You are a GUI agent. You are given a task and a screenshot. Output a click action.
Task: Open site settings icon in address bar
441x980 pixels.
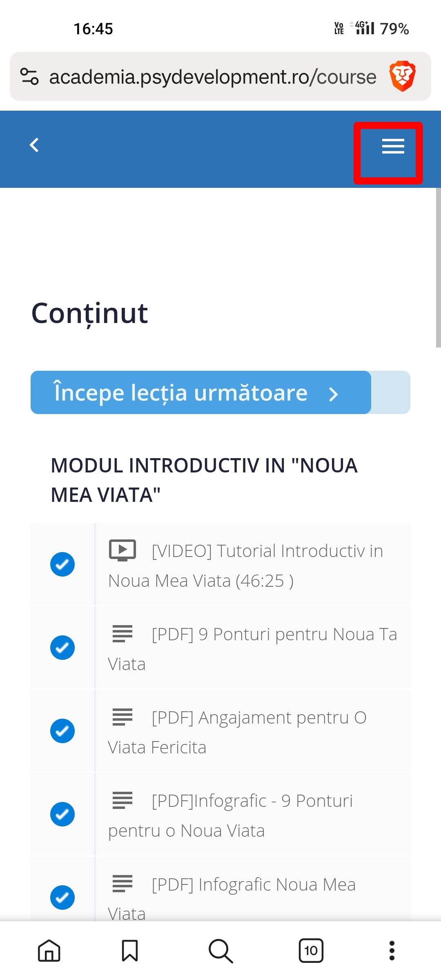pos(29,76)
